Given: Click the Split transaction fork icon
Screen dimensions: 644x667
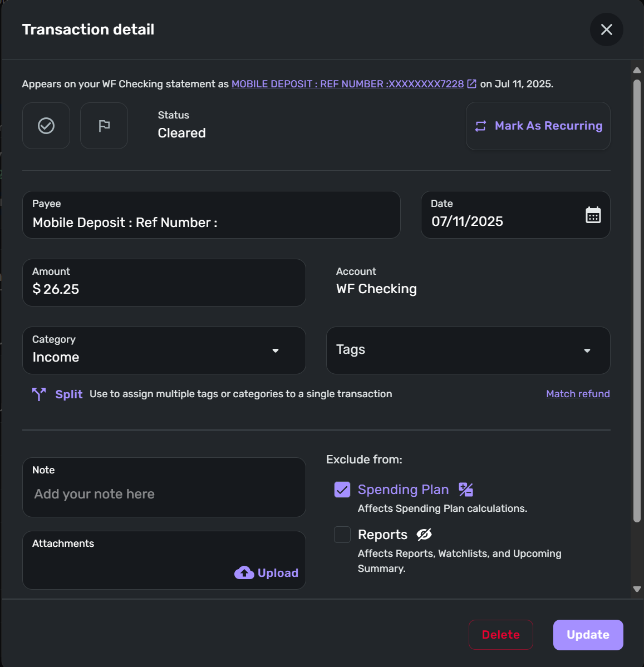Looking at the screenshot, I should click(39, 394).
